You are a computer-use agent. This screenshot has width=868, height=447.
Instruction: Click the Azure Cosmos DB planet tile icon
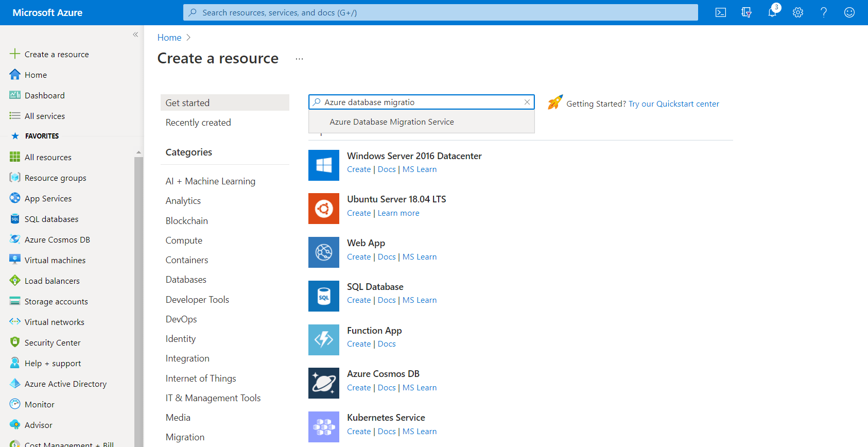click(x=324, y=383)
